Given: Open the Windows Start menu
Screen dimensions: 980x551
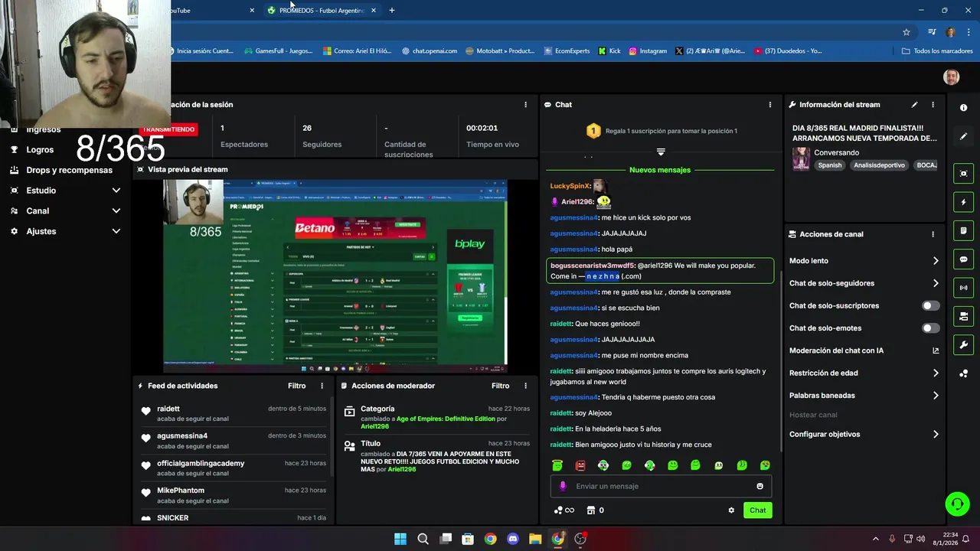Looking at the screenshot, I should [400, 539].
